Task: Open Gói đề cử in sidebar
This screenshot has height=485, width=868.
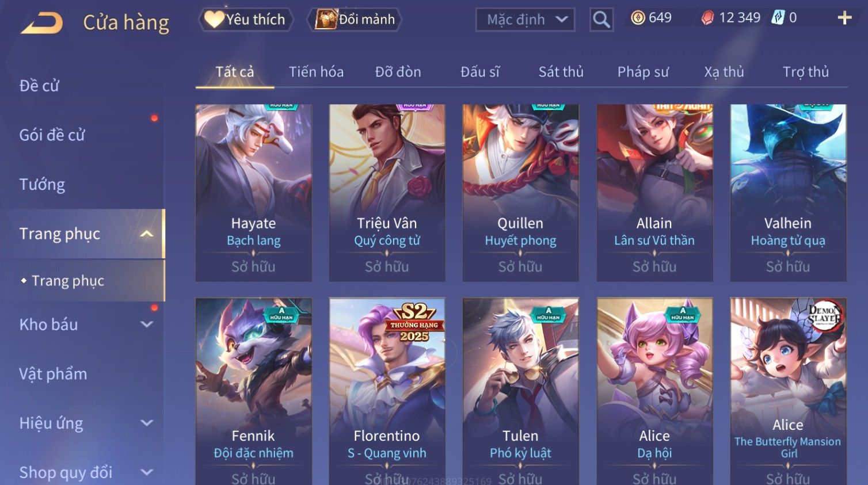Action: pyautogui.click(x=52, y=135)
